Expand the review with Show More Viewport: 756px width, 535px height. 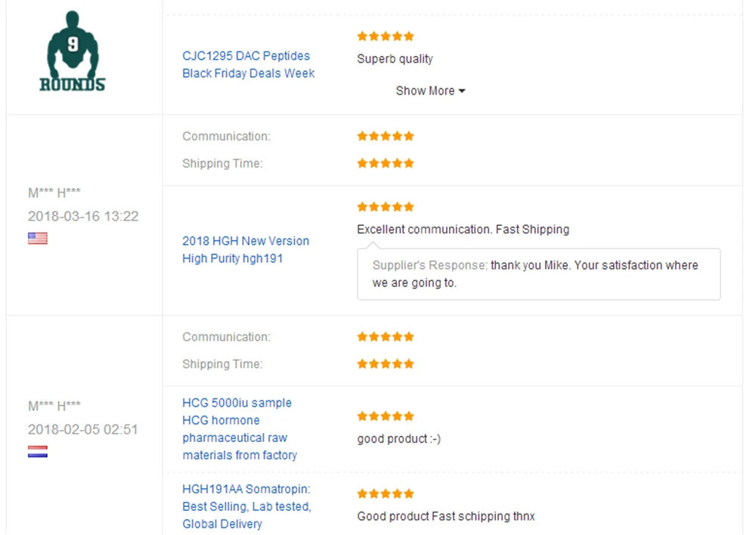point(430,91)
